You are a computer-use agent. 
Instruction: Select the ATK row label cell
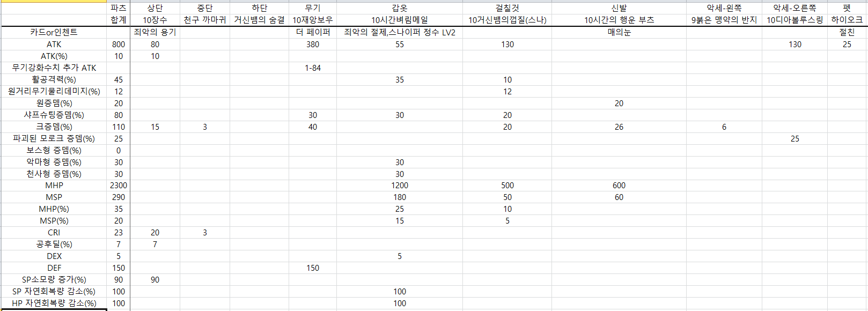point(54,45)
